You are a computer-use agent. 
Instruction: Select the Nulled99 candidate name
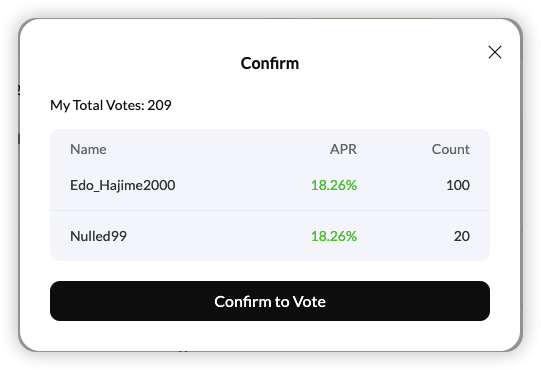[x=98, y=236]
